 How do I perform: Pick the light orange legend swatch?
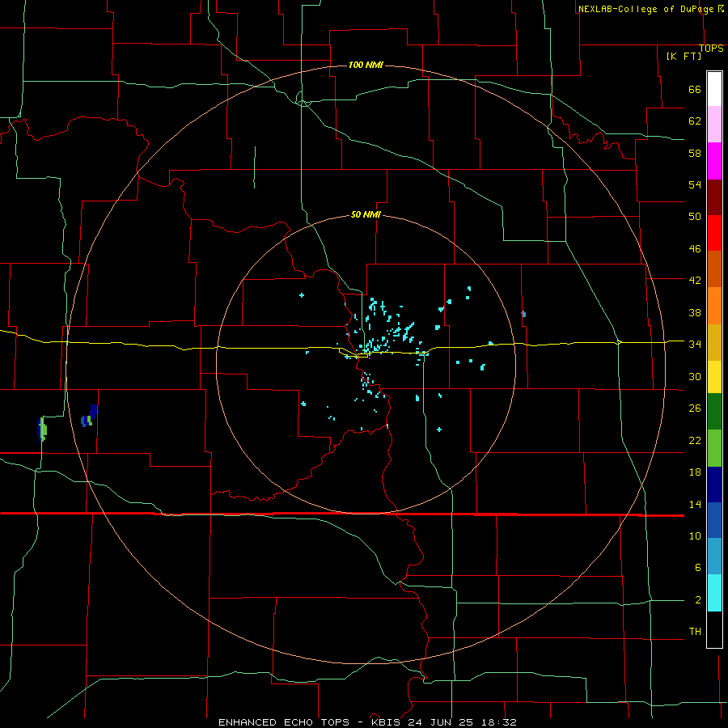(x=714, y=306)
